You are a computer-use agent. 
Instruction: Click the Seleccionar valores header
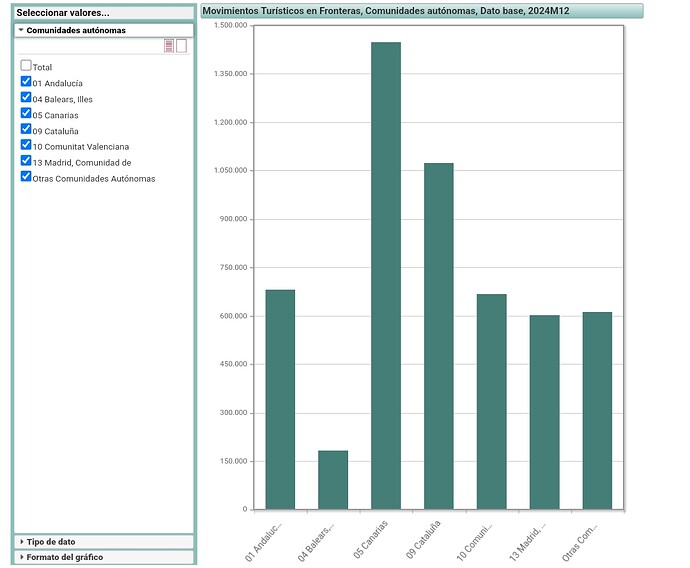[103, 13]
